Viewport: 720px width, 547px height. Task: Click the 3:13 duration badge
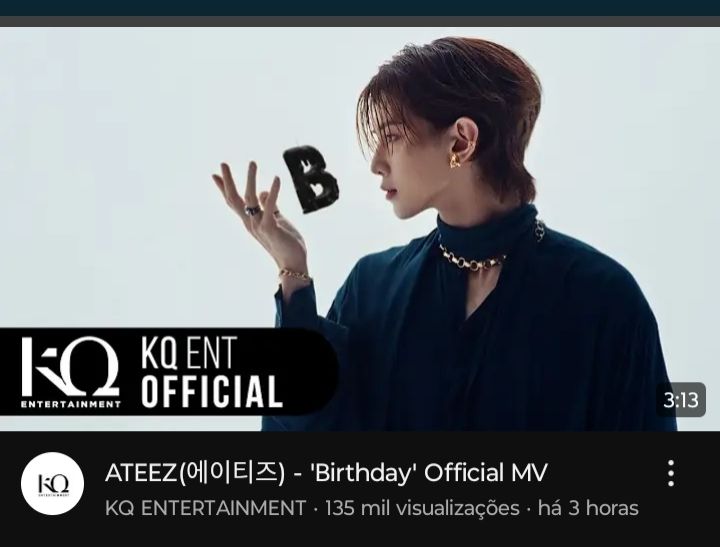[x=681, y=400]
